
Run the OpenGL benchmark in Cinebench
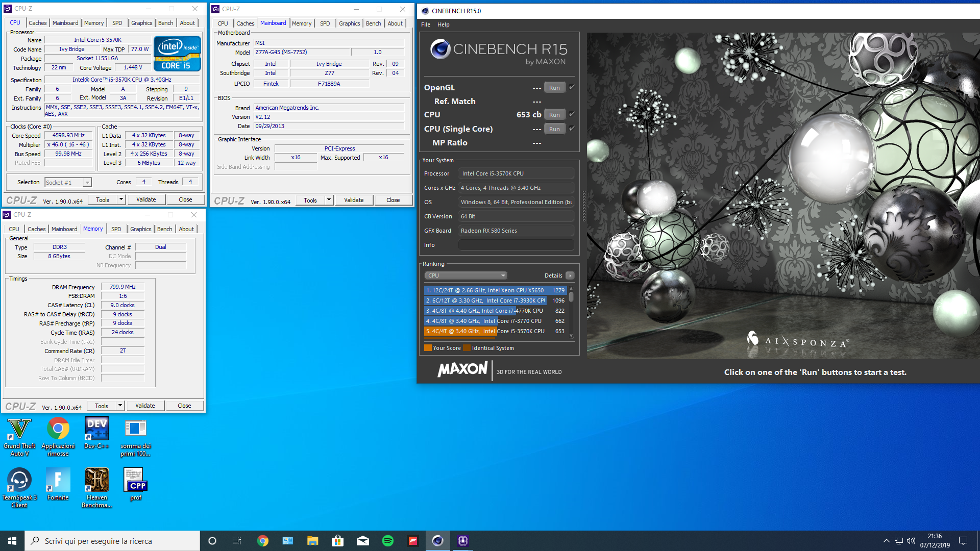click(x=555, y=88)
